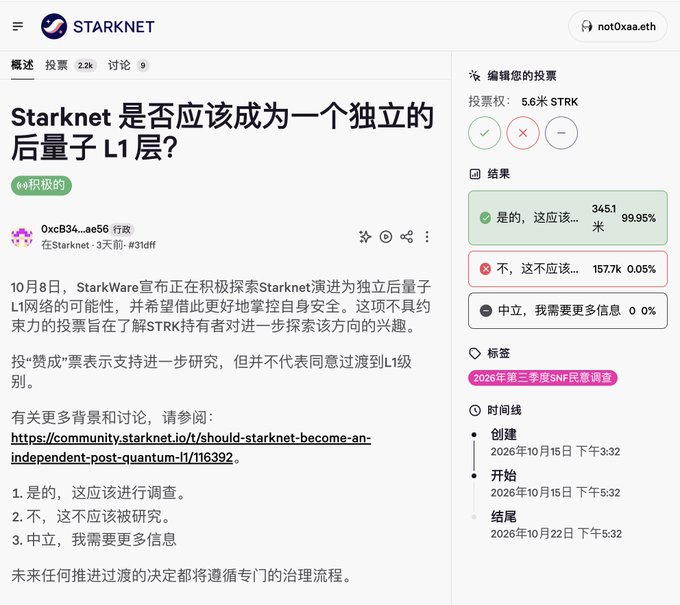Click the 创建 timeline marker
The image size is (680, 605).
coord(474,435)
